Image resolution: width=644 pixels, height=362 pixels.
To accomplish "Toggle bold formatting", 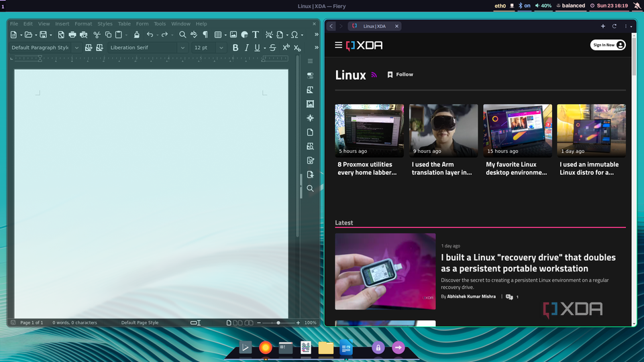I will (x=235, y=48).
